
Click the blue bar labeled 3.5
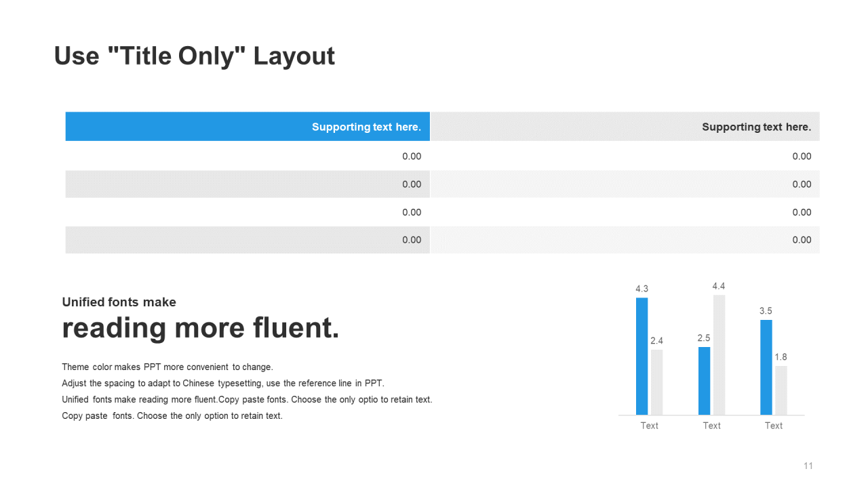[x=766, y=367]
